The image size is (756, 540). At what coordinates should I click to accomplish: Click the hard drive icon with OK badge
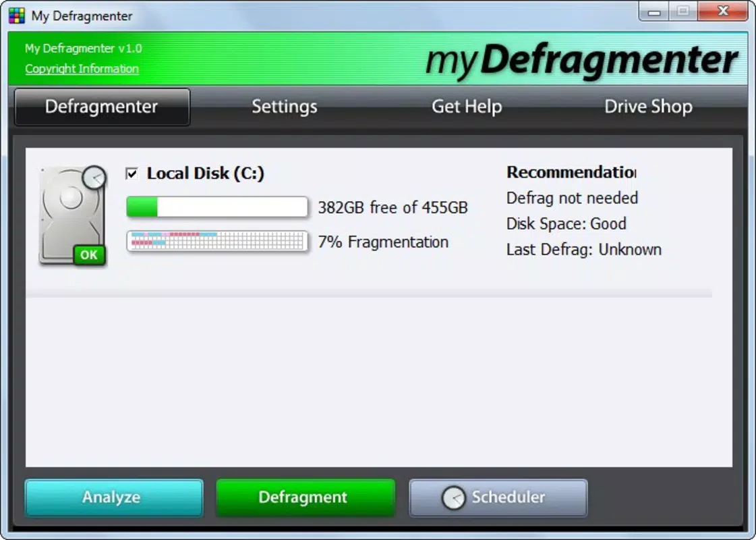coord(73,216)
